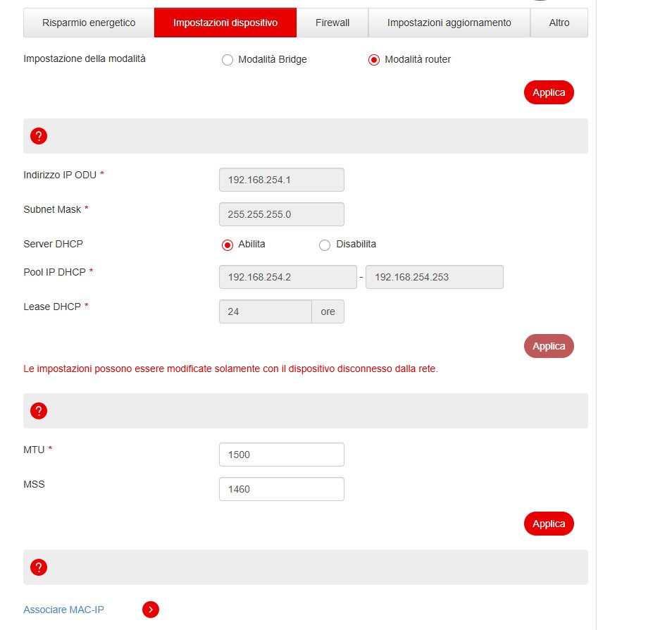Click the Indirizzo IP ODU field
The height and width of the screenshot is (630, 672).
281,180
